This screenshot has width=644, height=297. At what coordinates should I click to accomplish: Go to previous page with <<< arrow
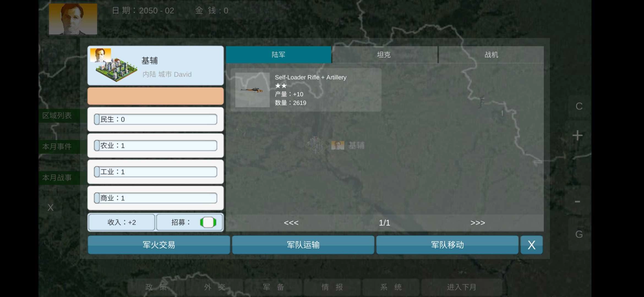click(x=291, y=223)
